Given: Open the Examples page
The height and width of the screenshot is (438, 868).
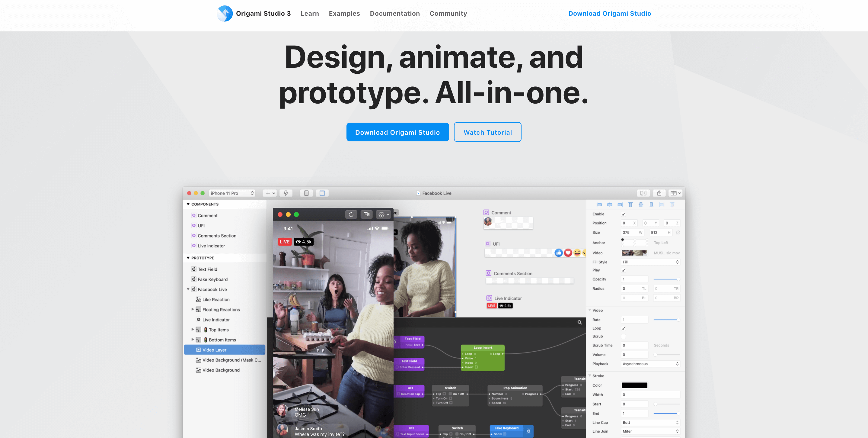Looking at the screenshot, I should coord(344,14).
